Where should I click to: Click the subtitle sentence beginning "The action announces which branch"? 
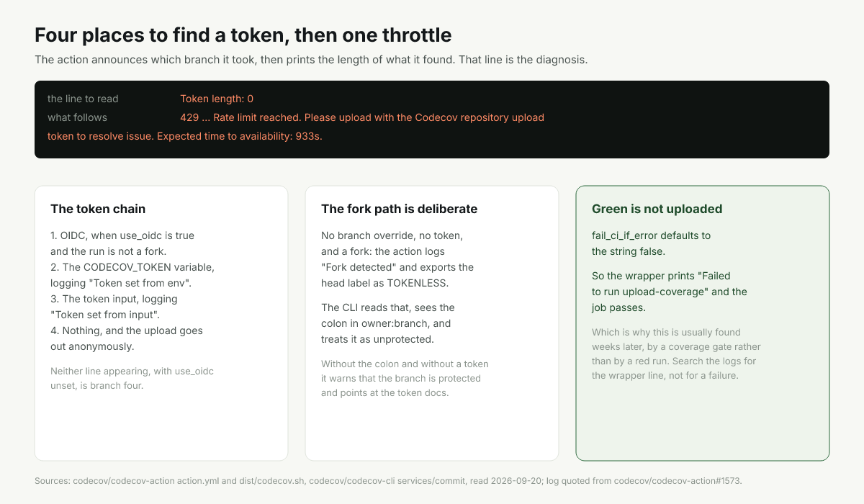click(x=311, y=60)
